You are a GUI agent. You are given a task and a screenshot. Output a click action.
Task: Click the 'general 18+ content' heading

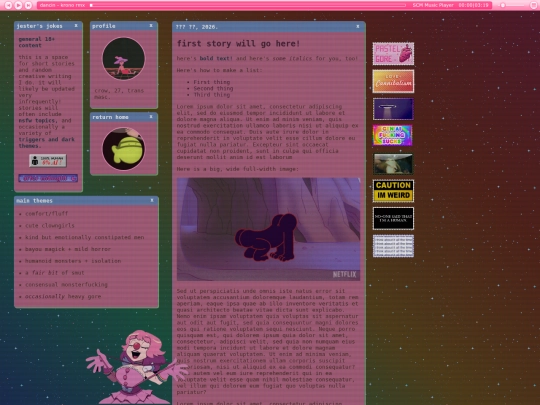click(x=37, y=42)
